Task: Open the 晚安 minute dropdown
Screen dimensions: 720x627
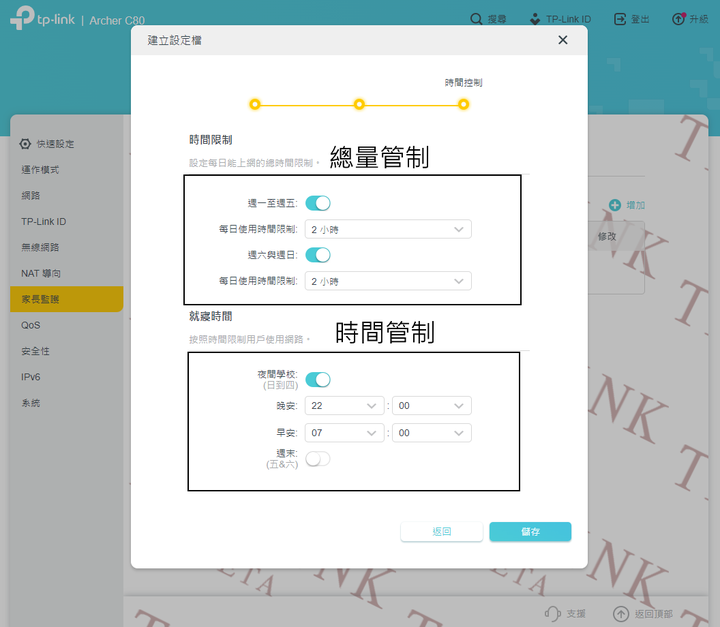Action: pyautogui.click(x=432, y=406)
